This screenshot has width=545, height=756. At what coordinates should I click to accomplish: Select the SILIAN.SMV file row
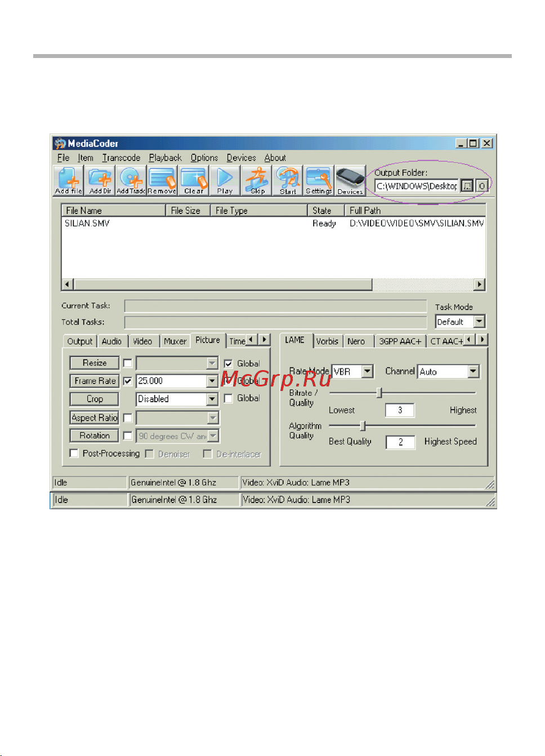pos(274,224)
